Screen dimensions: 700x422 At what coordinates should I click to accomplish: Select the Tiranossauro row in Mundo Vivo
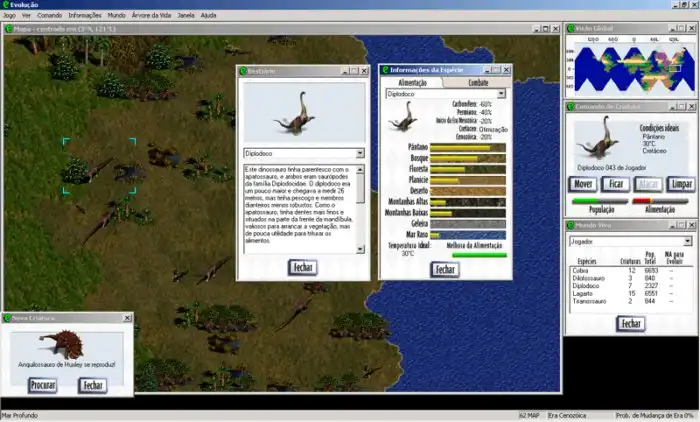(x=590, y=300)
